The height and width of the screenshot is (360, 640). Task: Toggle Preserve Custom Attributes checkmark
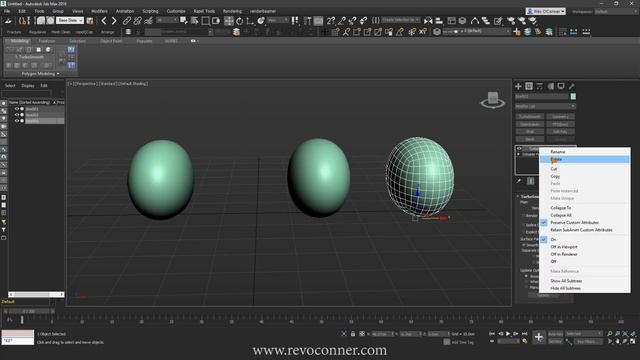[x=544, y=222]
